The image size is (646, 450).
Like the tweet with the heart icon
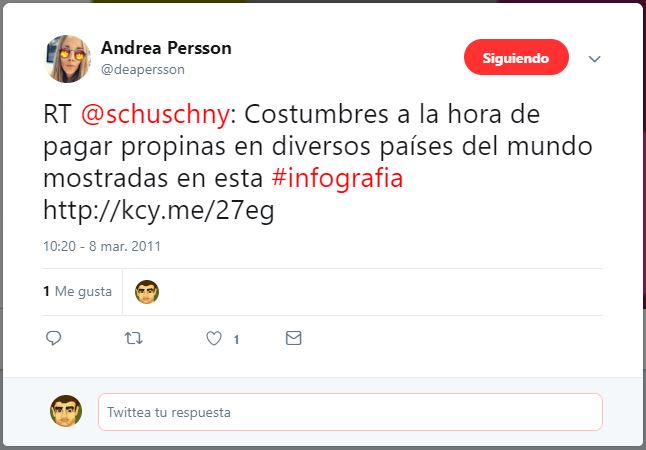214,338
